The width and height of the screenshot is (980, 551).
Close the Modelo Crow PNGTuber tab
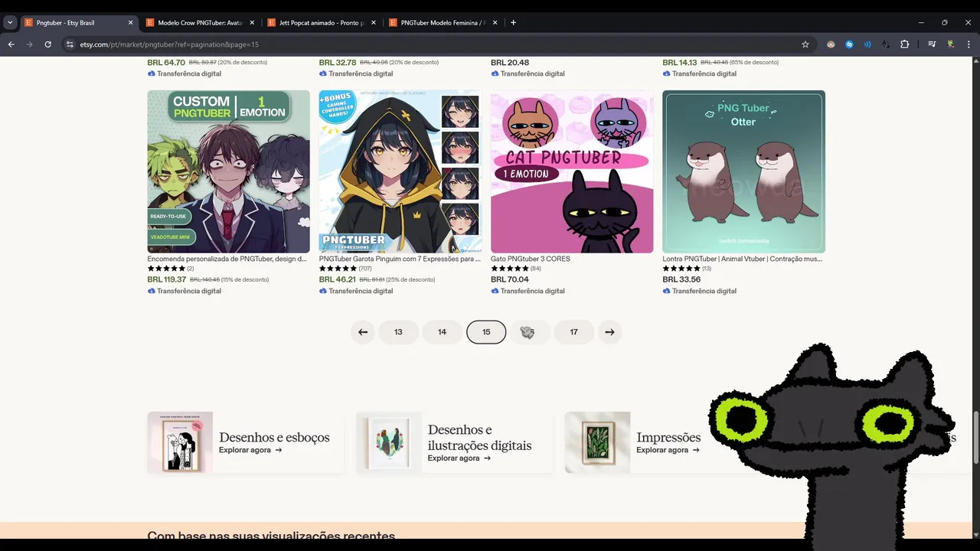coord(252,23)
